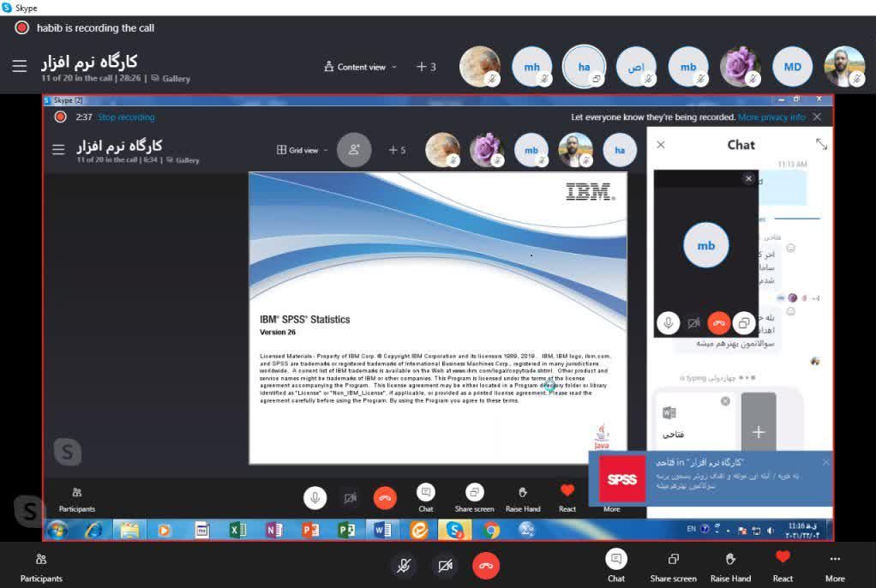Click Share screen in shared window bar
This screenshot has width=876, height=588.
tap(474, 497)
